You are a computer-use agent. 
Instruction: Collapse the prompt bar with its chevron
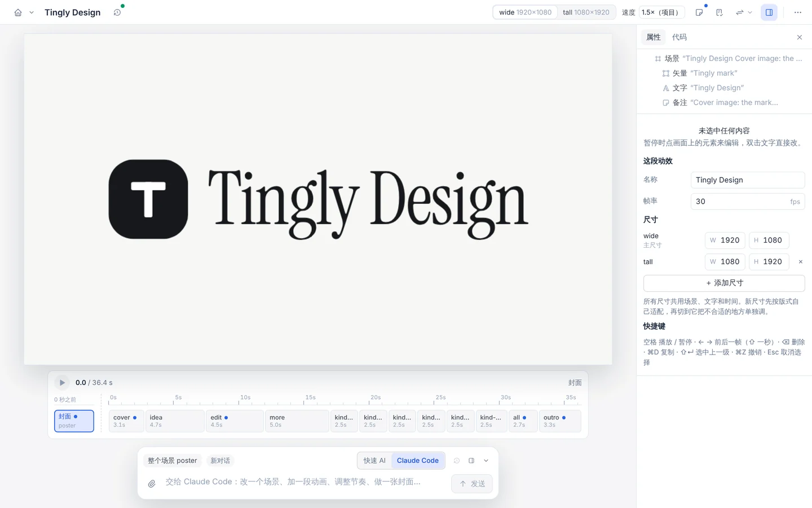(486, 461)
